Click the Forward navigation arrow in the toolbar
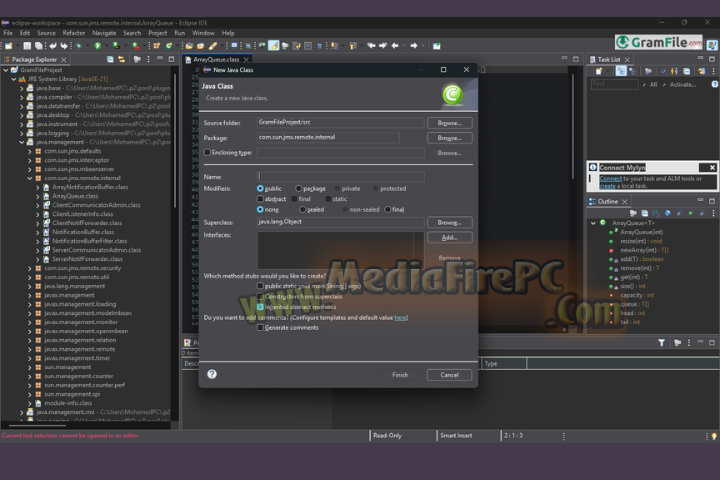Image resolution: width=720 pixels, height=480 pixels. coord(414,46)
